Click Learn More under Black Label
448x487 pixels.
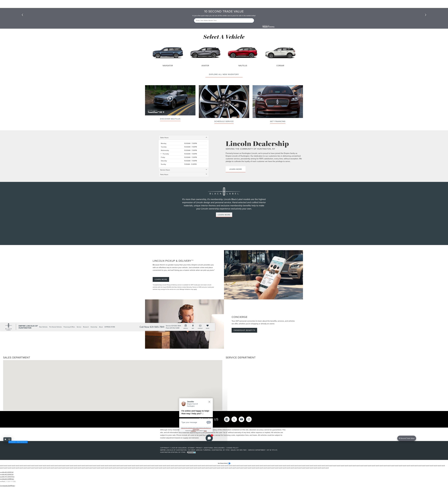coord(224,215)
